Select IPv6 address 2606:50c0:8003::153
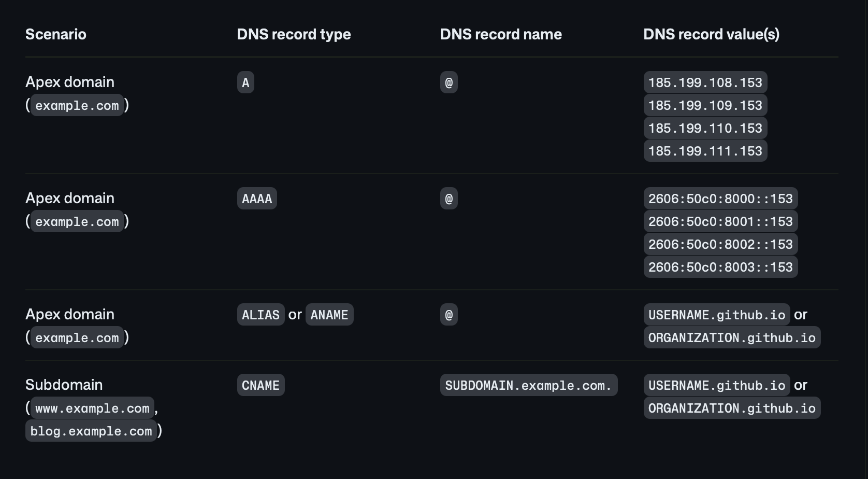 [x=720, y=267]
